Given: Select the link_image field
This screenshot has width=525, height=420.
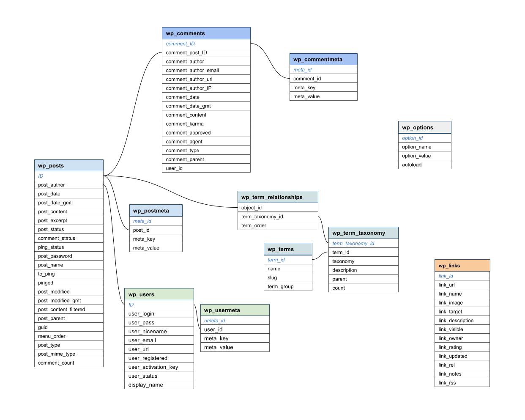Looking at the screenshot, I should (462, 302).
